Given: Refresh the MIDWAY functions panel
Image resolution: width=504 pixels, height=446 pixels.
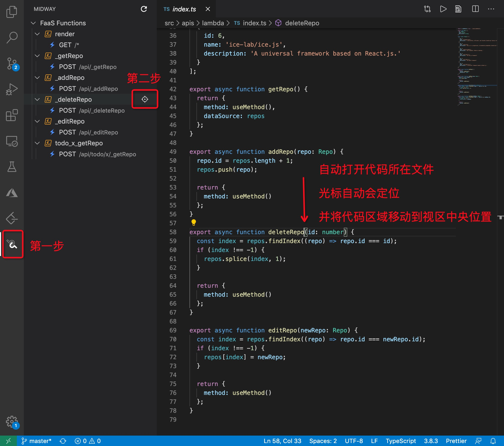Looking at the screenshot, I should pos(144,9).
